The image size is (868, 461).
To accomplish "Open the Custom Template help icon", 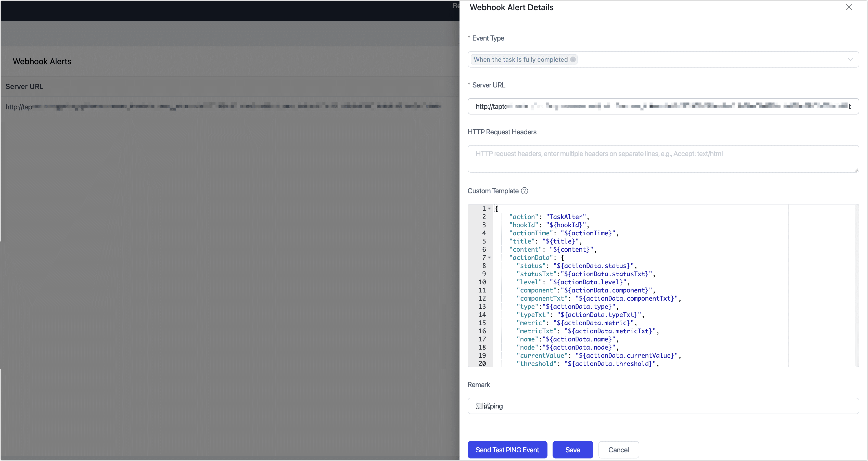I will pos(525,190).
